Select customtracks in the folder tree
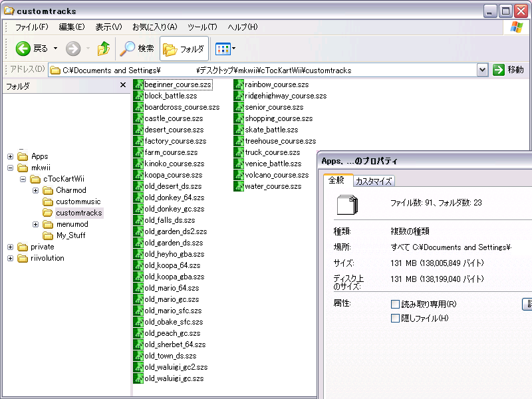The height and width of the screenshot is (399, 532). (79, 213)
